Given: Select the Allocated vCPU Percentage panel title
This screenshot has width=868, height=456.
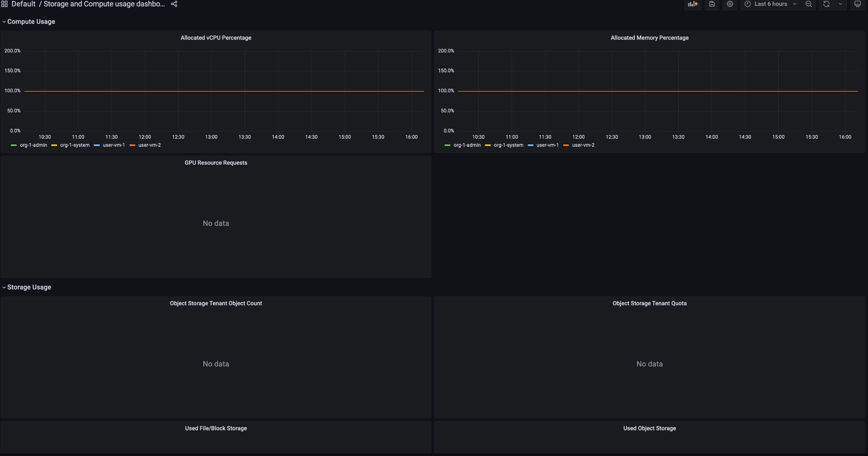Looking at the screenshot, I should pos(215,37).
